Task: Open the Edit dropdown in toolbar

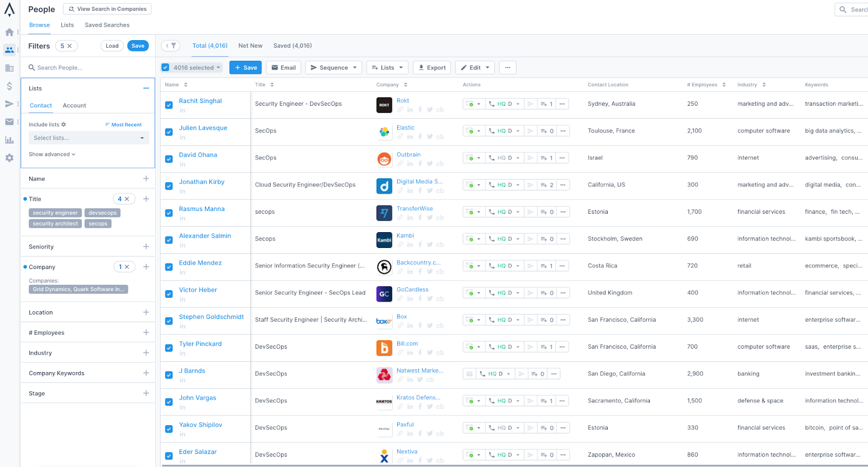Action: coord(475,68)
